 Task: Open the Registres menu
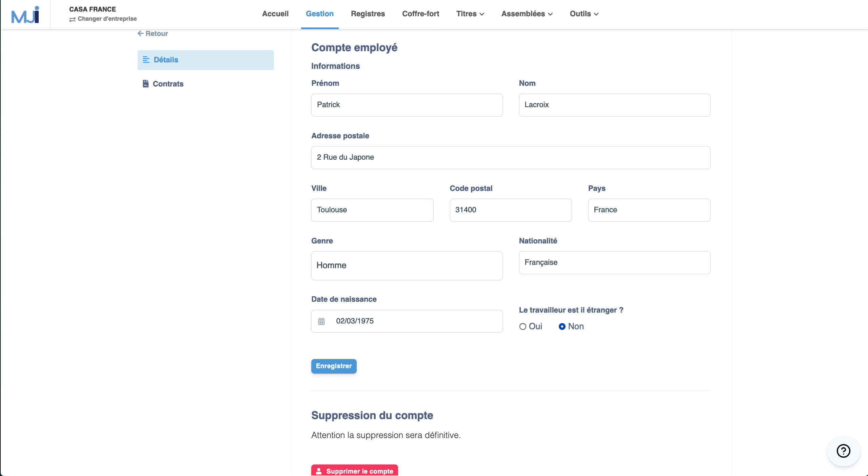(368, 14)
